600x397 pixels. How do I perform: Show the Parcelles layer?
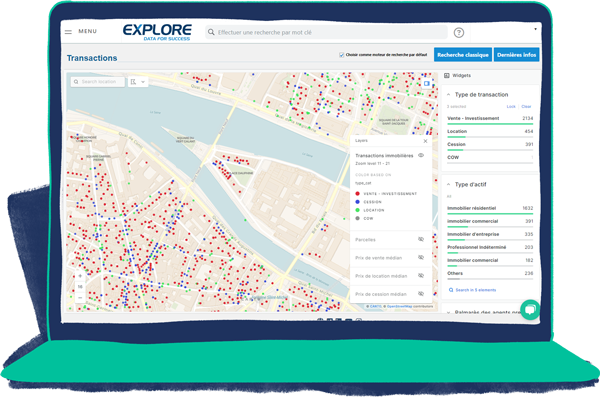(421, 239)
